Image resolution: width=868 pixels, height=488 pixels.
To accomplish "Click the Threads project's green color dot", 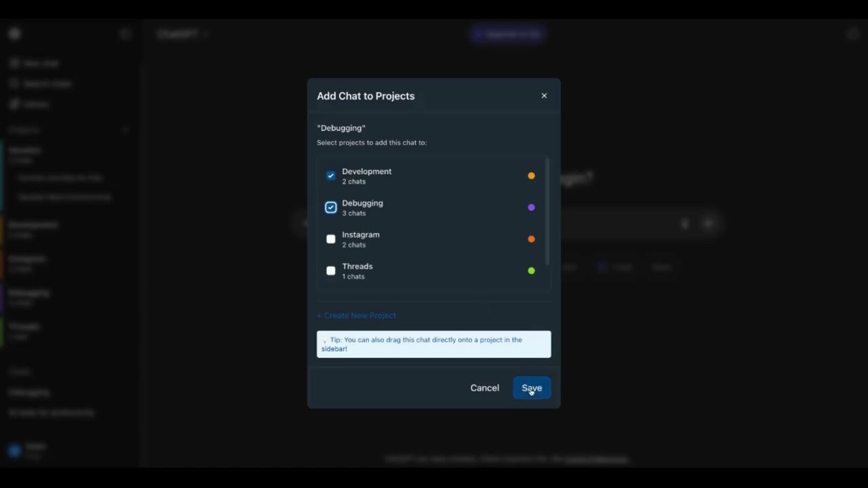I will point(532,270).
